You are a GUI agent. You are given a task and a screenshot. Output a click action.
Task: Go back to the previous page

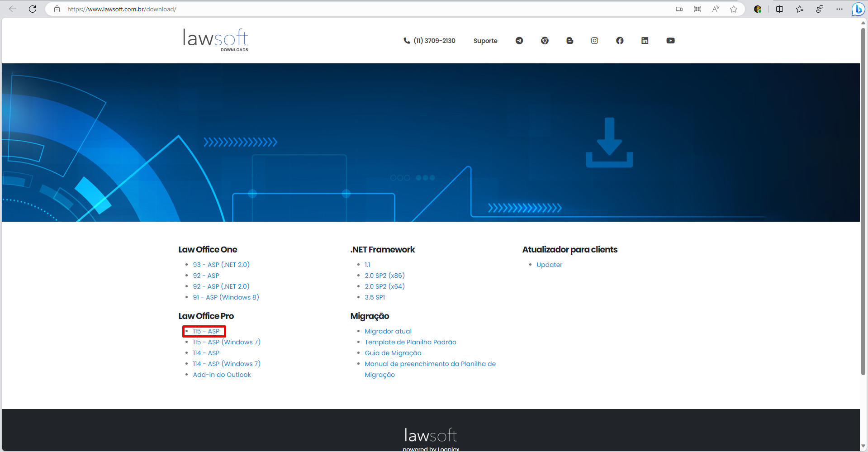coord(13,9)
